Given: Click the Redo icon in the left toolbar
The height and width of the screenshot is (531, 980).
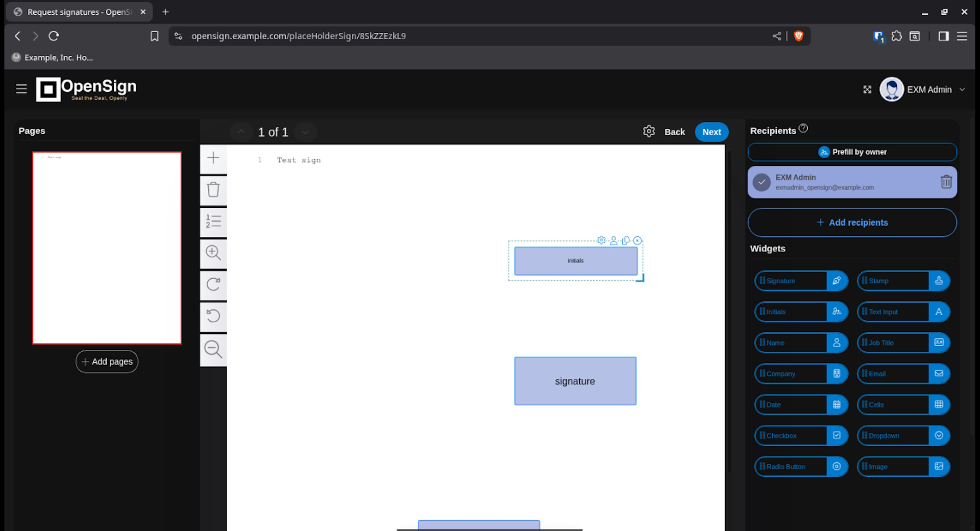Looking at the screenshot, I should pyautogui.click(x=213, y=285).
